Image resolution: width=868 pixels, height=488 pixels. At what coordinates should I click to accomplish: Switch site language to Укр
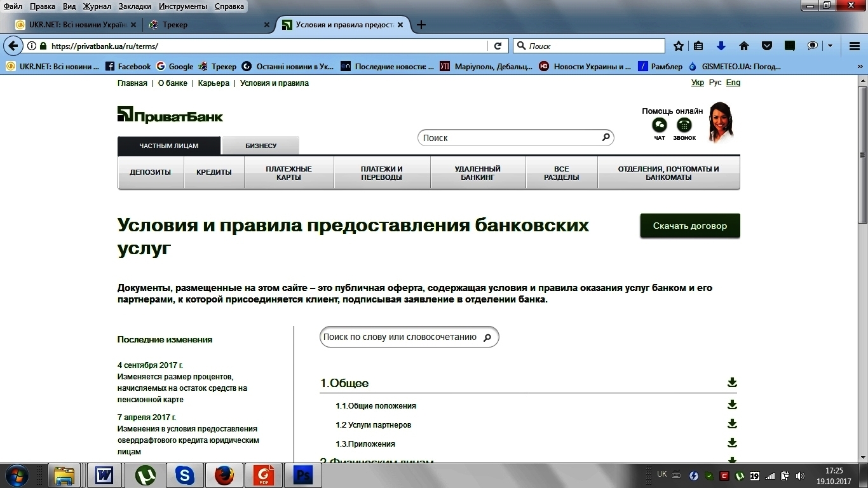[697, 83]
